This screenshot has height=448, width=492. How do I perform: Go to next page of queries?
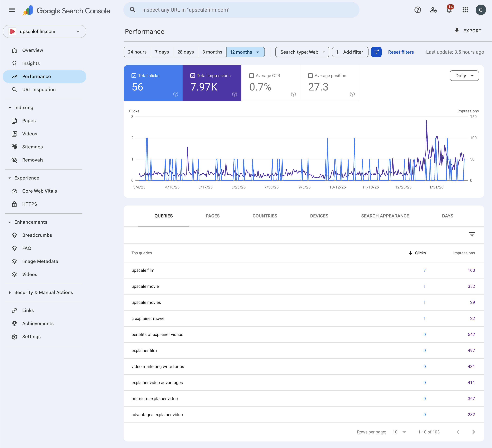(x=474, y=432)
